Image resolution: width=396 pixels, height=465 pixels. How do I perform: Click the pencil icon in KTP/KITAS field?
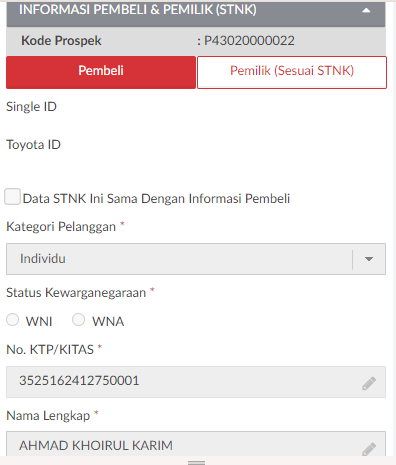tap(369, 383)
